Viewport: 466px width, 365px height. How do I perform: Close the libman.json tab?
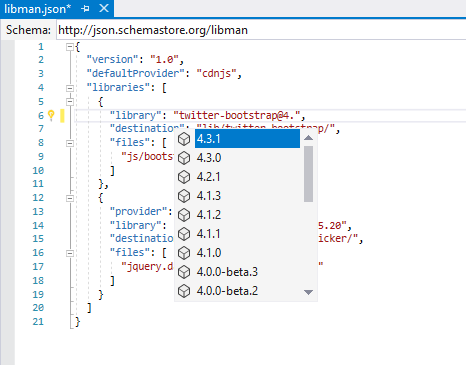[104, 8]
